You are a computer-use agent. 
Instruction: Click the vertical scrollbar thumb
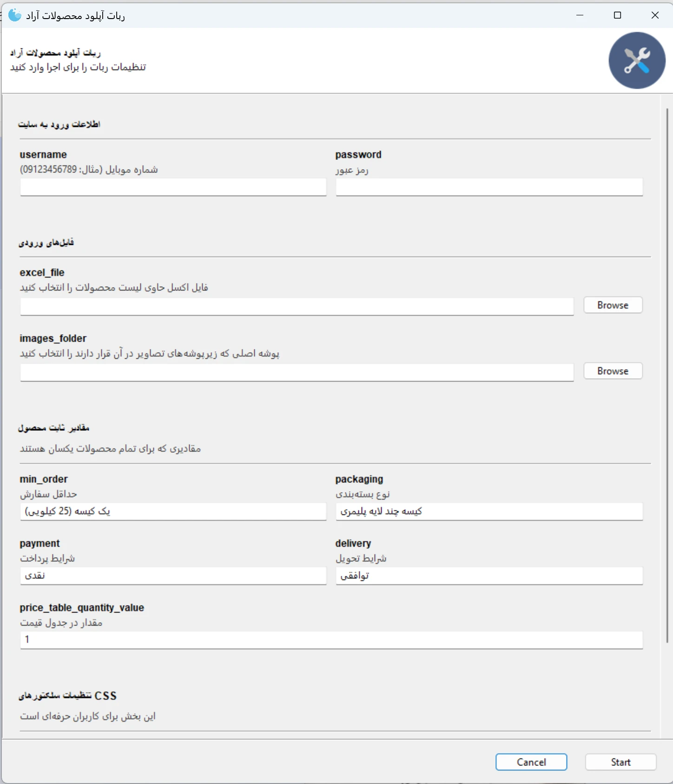pyautogui.click(x=667, y=372)
